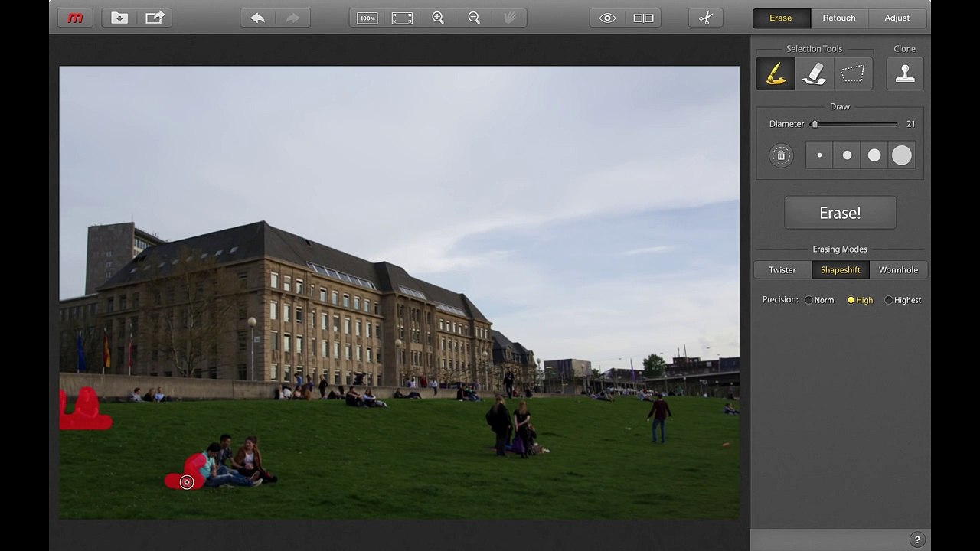Image resolution: width=980 pixels, height=551 pixels.
Task: Click the Diameter slider track
Action: pos(854,124)
